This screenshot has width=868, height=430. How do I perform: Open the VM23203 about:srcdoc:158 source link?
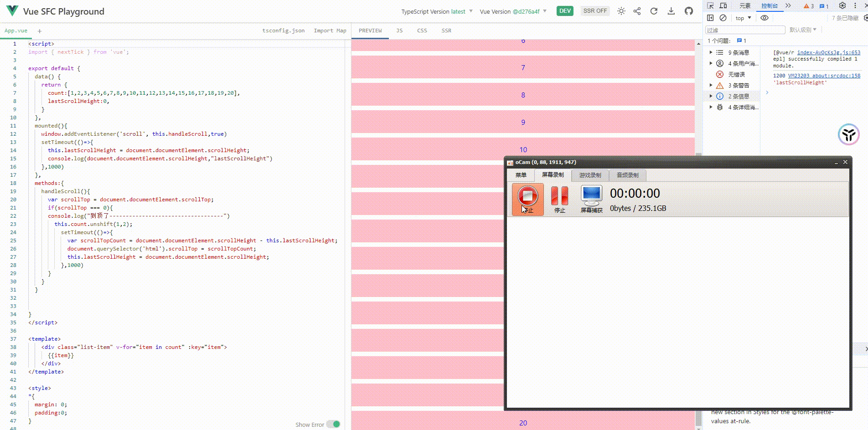point(824,76)
